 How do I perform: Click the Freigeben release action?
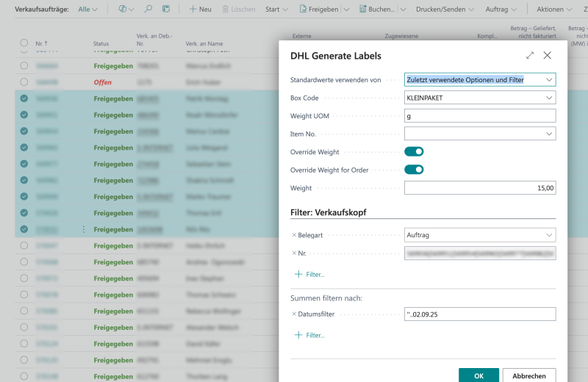tap(319, 9)
